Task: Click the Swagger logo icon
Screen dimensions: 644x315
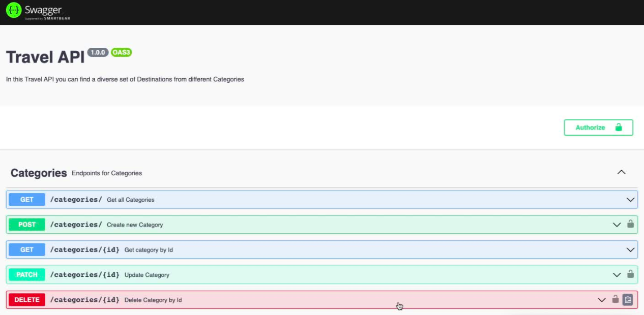Action: pyautogui.click(x=14, y=11)
